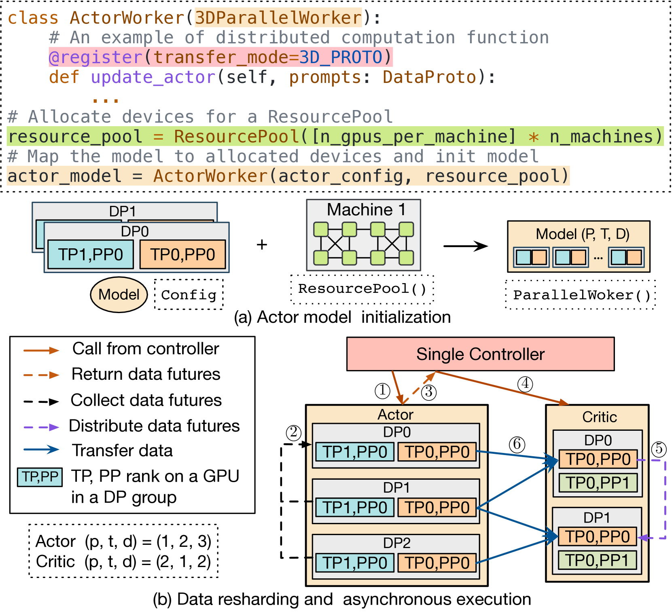Image resolution: width=672 pixels, height=616 pixels.
Task: Click "TP0,PP0" in Actor DP2 group
Action: (x=437, y=563)
